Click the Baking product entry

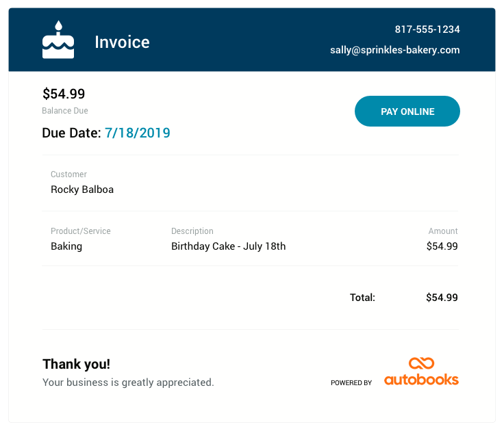pos(66,246)
